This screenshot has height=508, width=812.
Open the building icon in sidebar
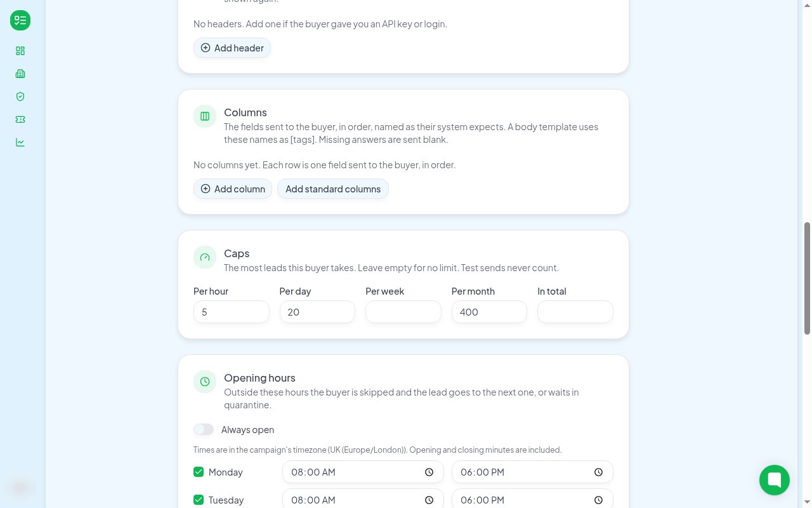pyautogui.click(x=20, y=74)
